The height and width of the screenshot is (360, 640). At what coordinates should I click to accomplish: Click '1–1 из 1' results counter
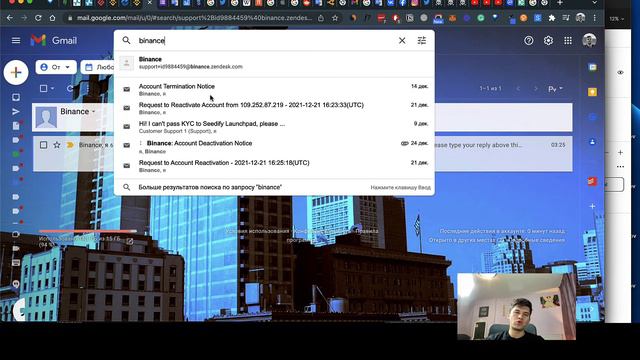pyautogui.click(x=490, y=89)
